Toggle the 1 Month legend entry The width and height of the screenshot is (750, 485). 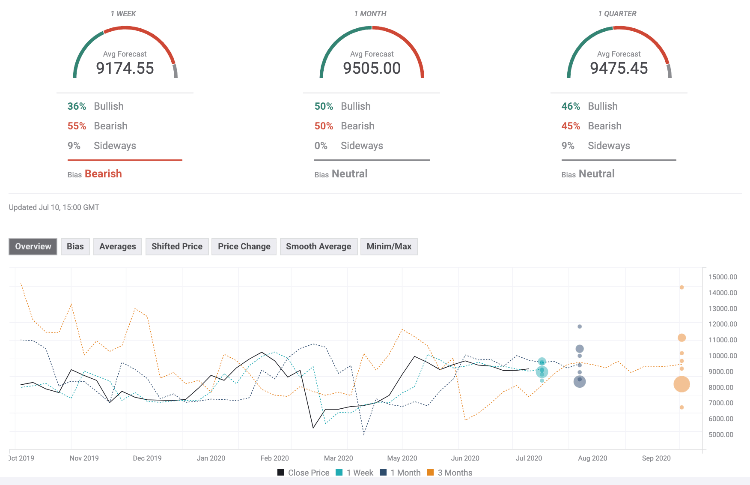tap(400, 472)
